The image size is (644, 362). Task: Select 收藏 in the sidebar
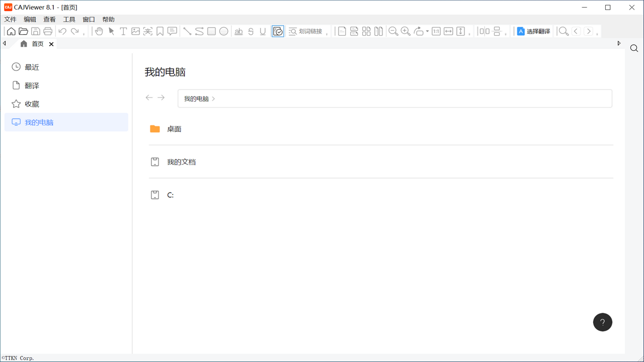point(32,104)
